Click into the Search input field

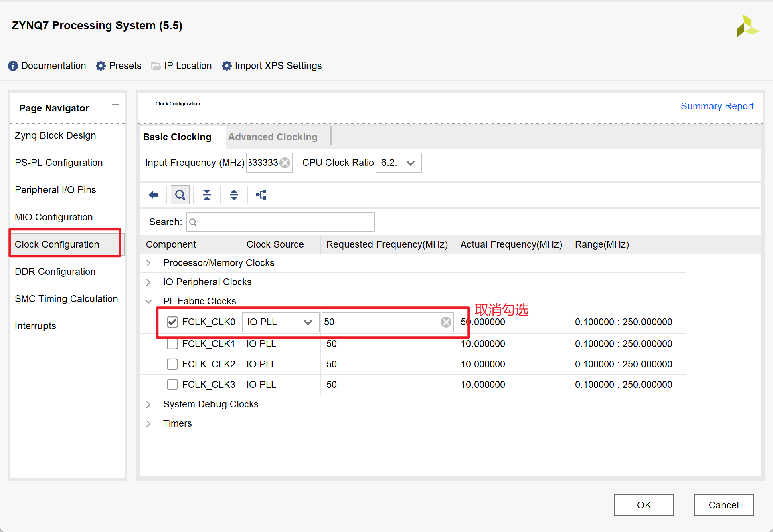coord(281,222)
